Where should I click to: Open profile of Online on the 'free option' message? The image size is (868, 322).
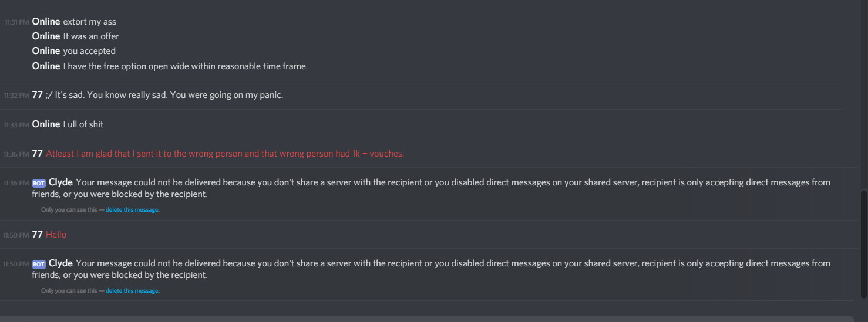(46, 66)
